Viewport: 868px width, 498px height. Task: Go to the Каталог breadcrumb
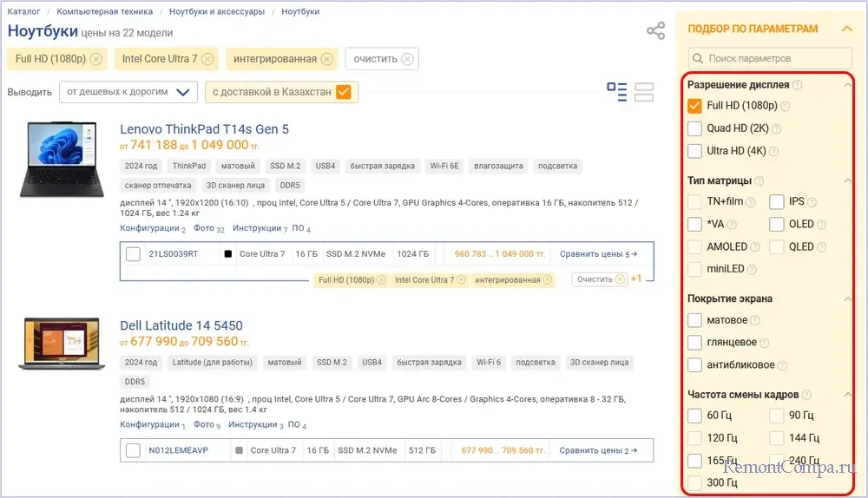24,11
